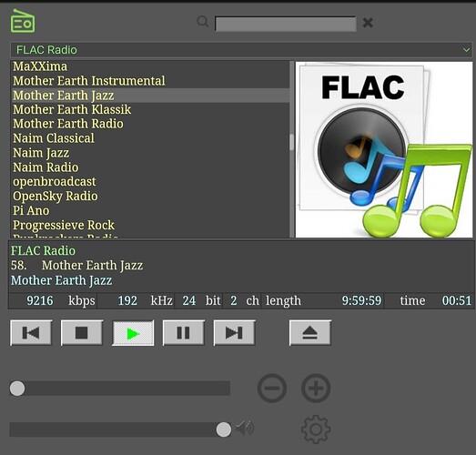The height and width of the screenshot is (455, 476).
Task: Click the green radio icon
Action: (23, 21)
